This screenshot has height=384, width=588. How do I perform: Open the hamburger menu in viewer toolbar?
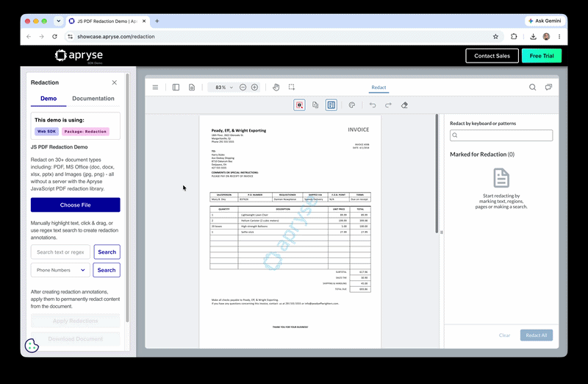[155, 88]
